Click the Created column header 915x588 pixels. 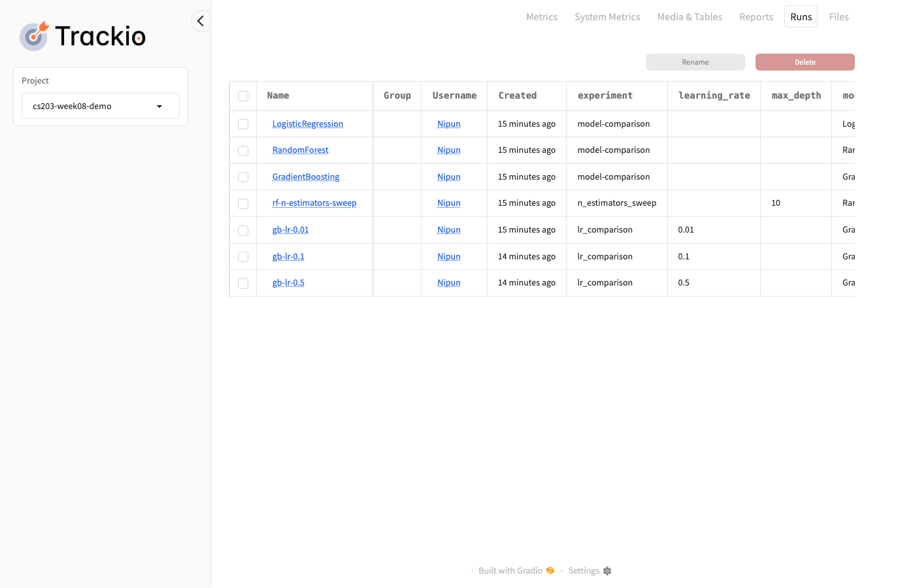(x=517, y=95)
